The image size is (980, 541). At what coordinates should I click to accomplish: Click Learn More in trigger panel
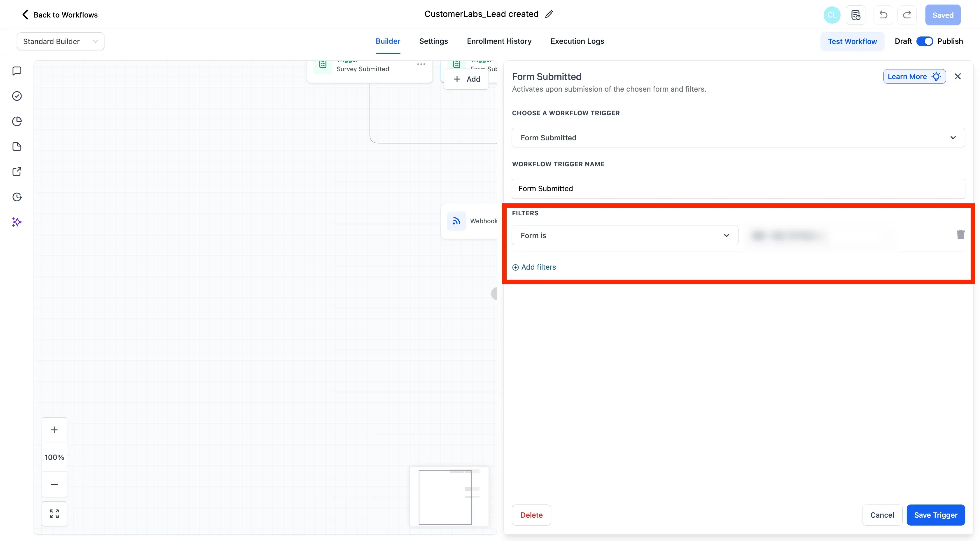(x=914, y=76)
